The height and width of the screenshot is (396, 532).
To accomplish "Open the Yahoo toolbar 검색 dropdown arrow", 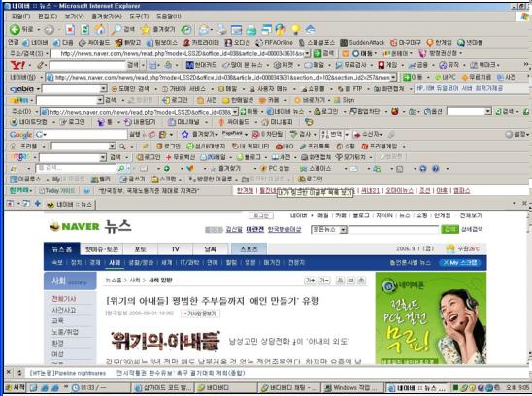I will point(144,65).
